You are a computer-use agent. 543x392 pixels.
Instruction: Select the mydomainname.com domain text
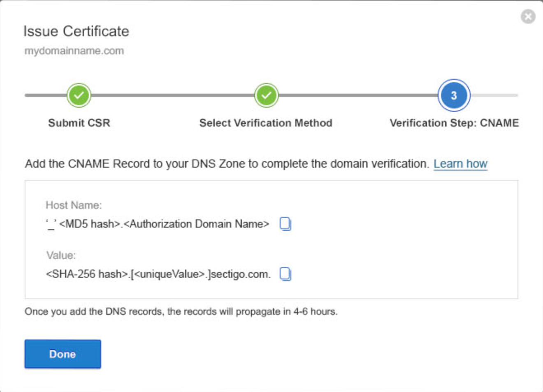tap(75, 51)
